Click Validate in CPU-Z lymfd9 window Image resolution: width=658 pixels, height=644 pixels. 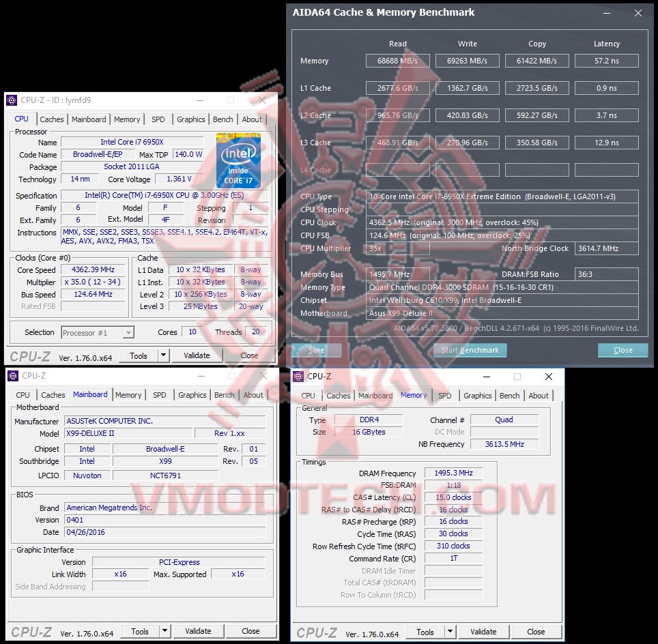pyautogui.click(x=197, y=356)
